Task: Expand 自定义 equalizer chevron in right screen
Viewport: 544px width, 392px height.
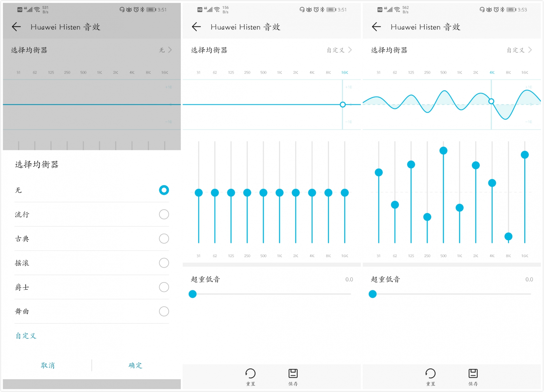Action: [x=530, y=50]
